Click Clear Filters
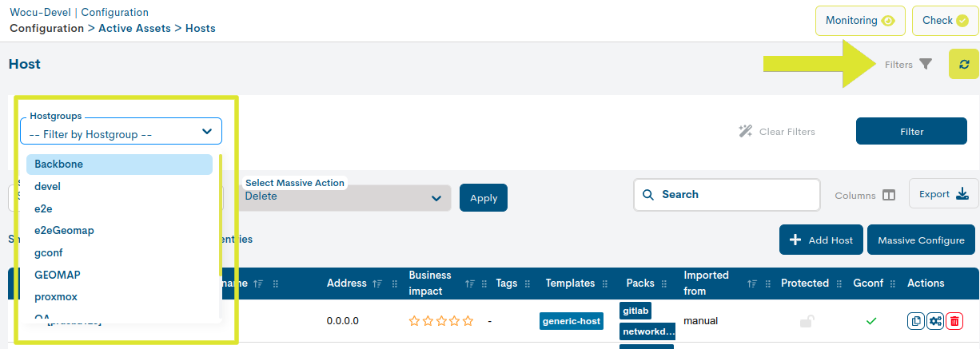Screen dimensions: 980x349 click(777, 132)
